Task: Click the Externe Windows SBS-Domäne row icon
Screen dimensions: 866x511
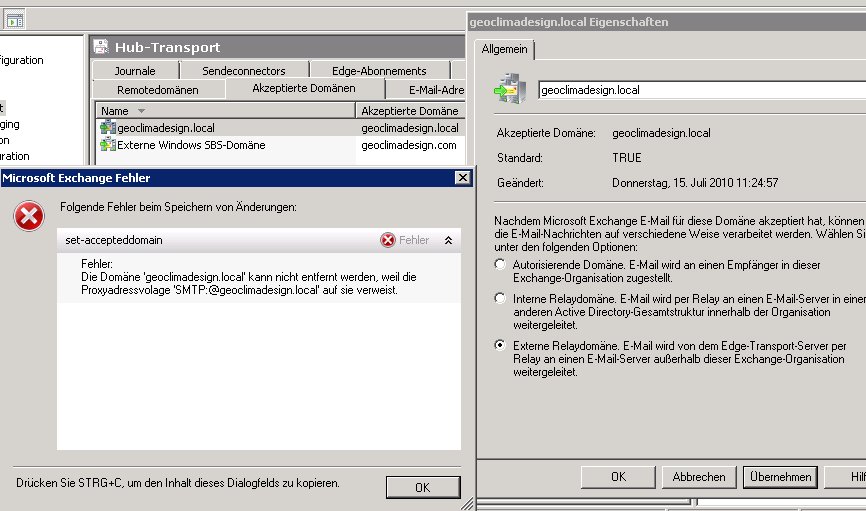Action: [108, 145]
